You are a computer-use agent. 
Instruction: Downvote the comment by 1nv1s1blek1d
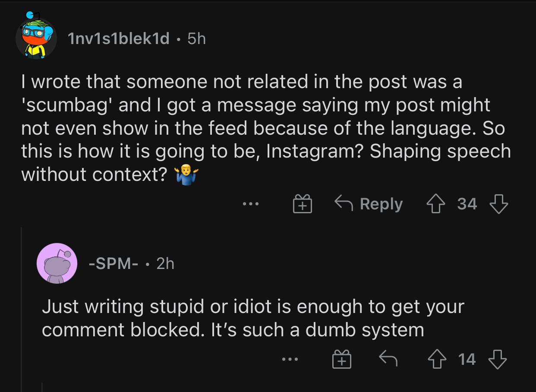(498, 203)
